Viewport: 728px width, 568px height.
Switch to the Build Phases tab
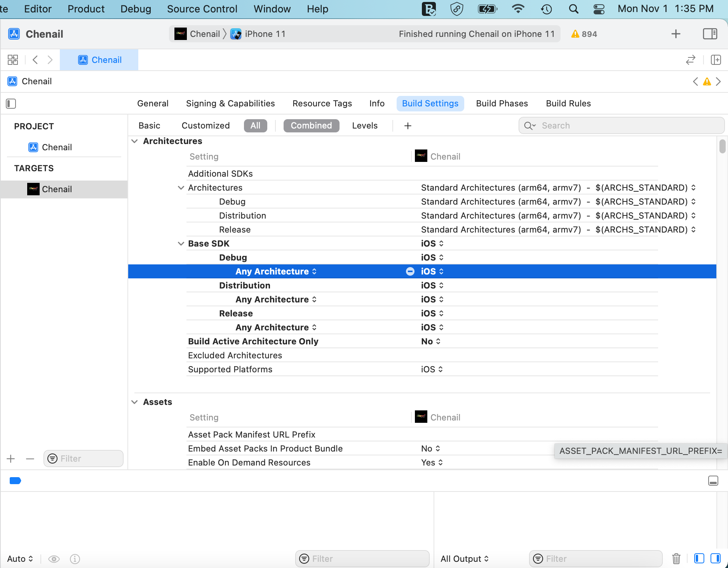(502, 103)
